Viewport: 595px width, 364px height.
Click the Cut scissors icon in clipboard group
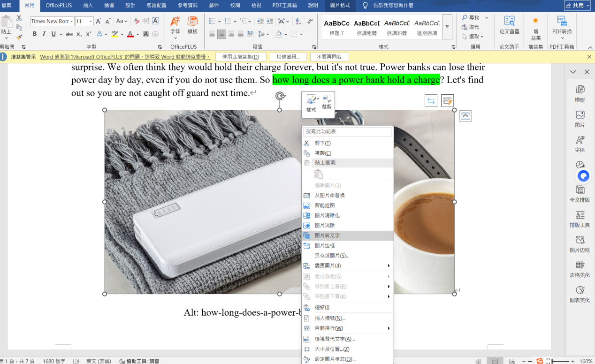click(x=19, y=18)
